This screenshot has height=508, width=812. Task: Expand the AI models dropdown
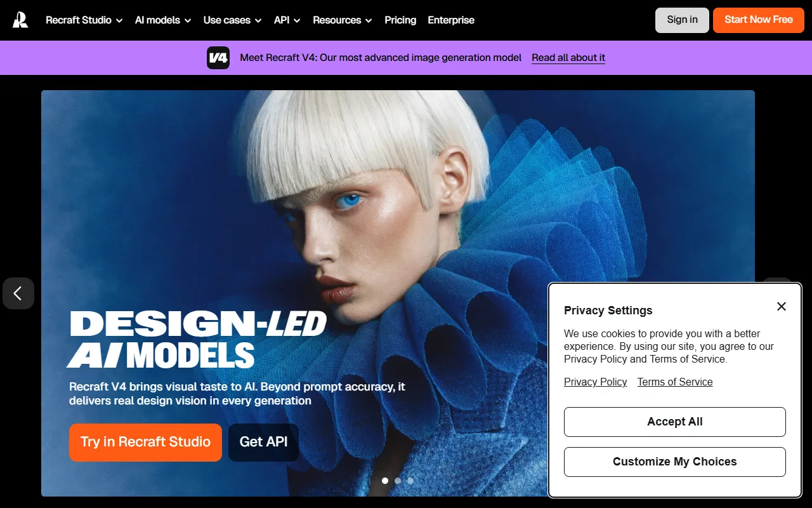163,20
